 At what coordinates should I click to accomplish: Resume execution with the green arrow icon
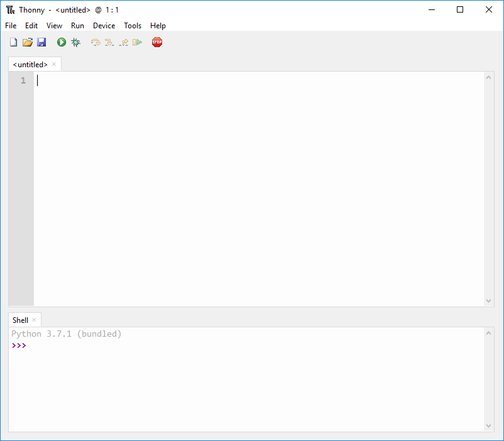point(138,42)
